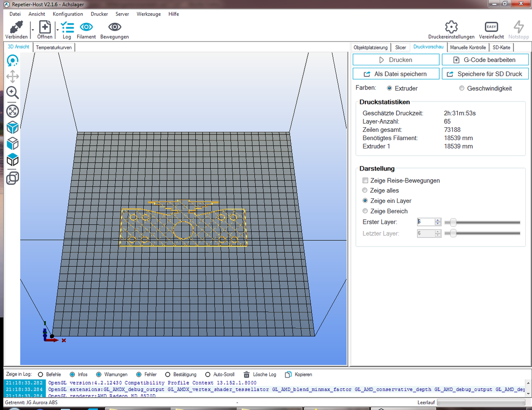The width and height of the screenshot is (532, 410).
Task: Toggle Bewegungen visibility eye icon
Action: (x=115, y=27)
